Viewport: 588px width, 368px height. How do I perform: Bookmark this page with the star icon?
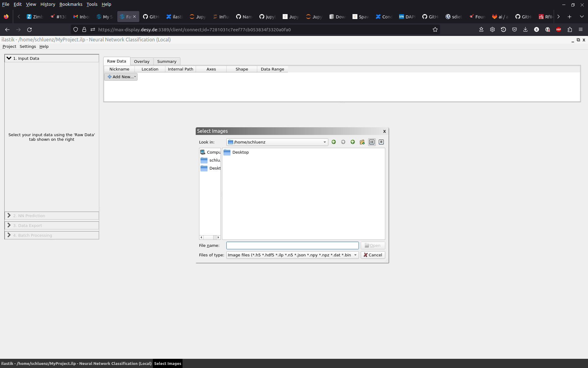tap(435, 30)
